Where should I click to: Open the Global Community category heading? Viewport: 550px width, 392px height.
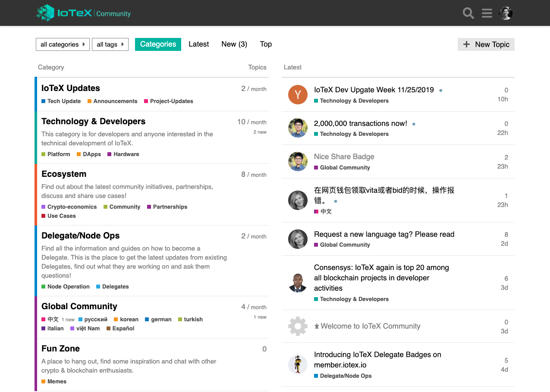point(79,306)
